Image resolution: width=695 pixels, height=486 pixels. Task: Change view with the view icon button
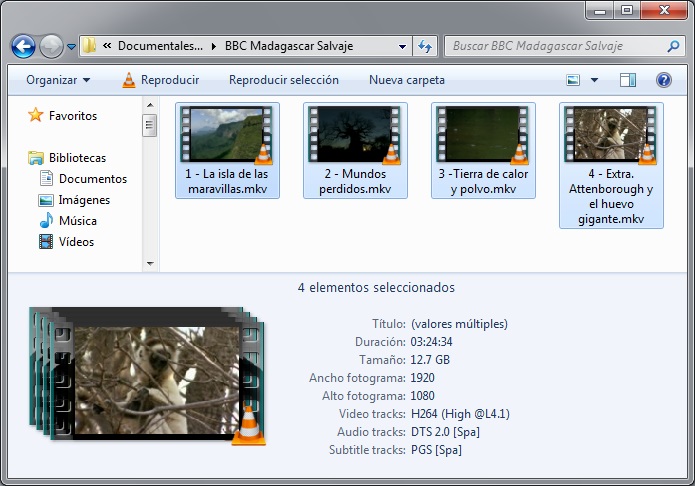pyautogui.click(x=573, y=80)
